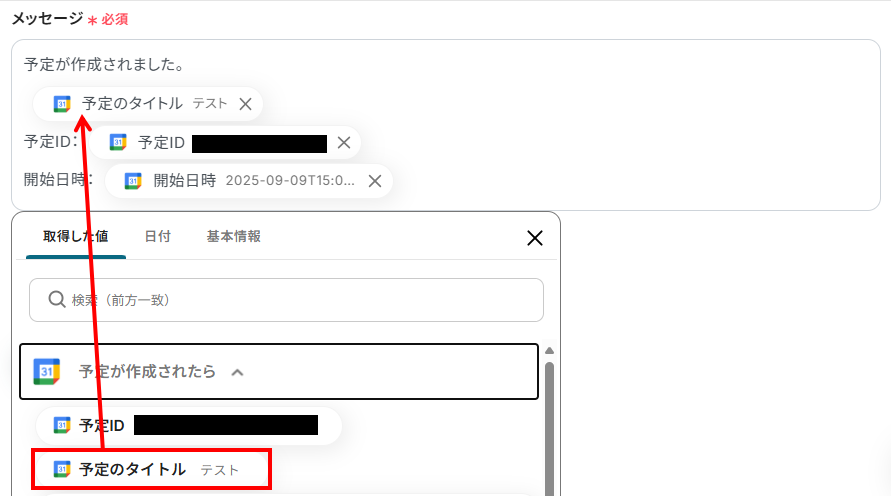Image resolution: width=891 pixels, height=496 pixels.
Task: Remove the 予定ID chip with its X
Action: point(344,143)
